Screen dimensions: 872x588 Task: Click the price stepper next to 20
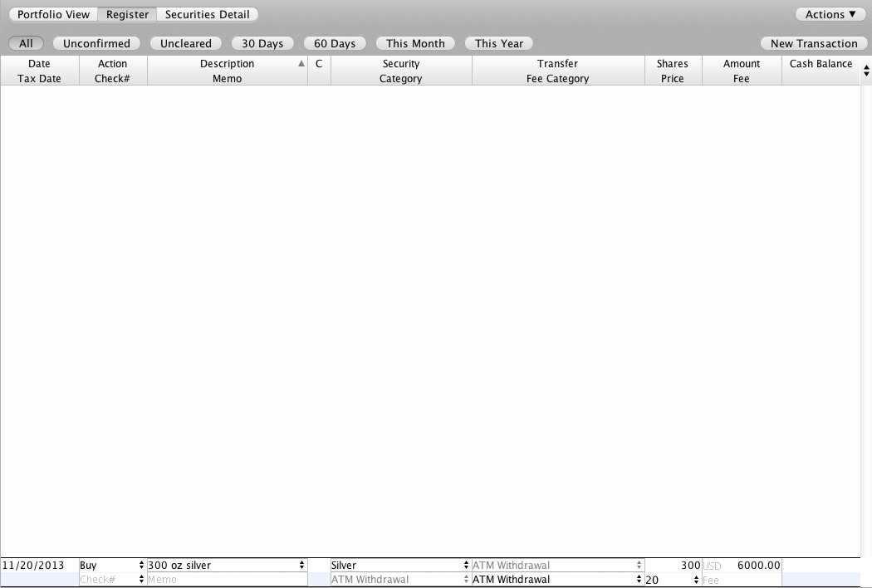697,580
